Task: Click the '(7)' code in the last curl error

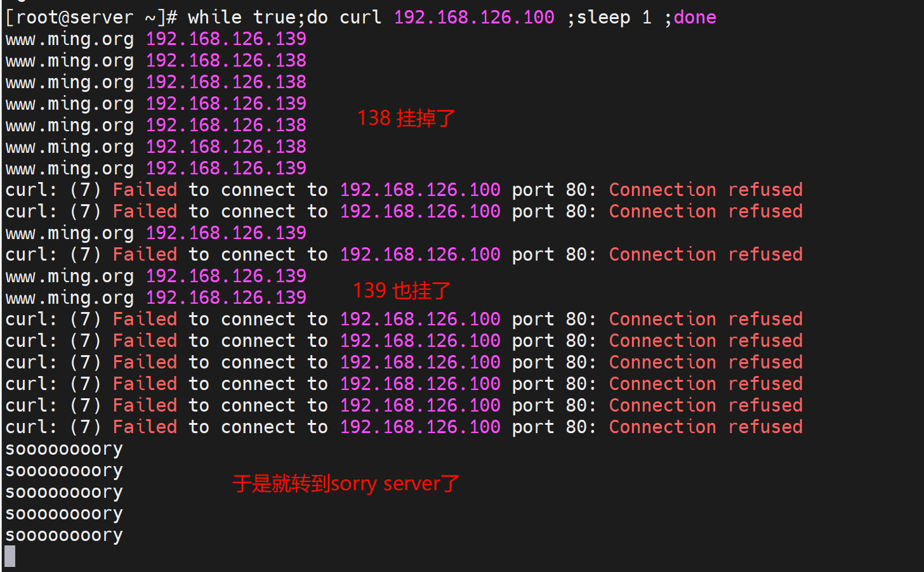Action: 86,427
